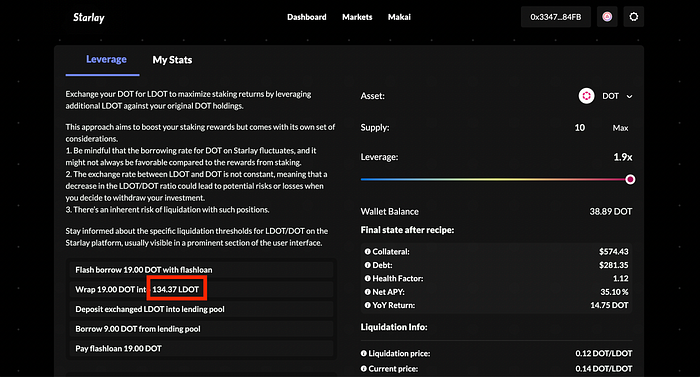700x377 pixels.
Task: Click the leverage slider handle
Action: (x=630, y=180)
